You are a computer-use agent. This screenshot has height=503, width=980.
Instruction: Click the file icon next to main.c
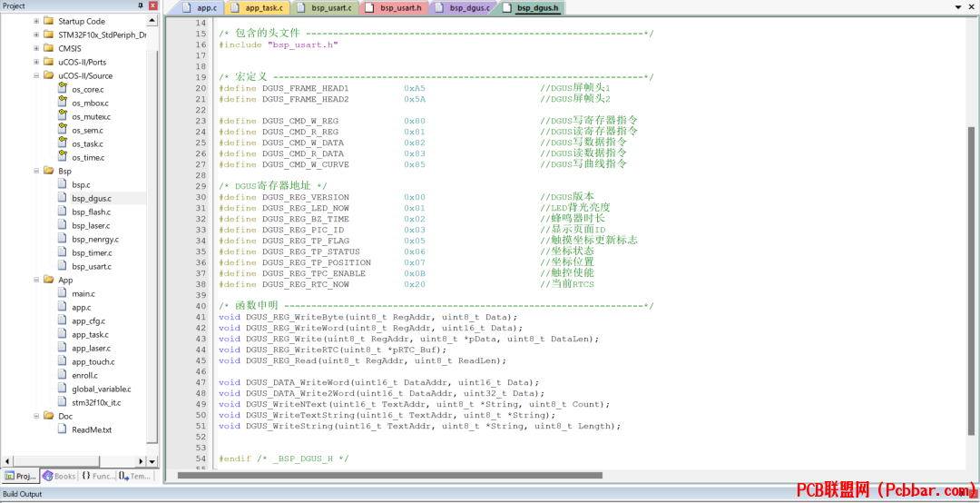pos(62,292)
